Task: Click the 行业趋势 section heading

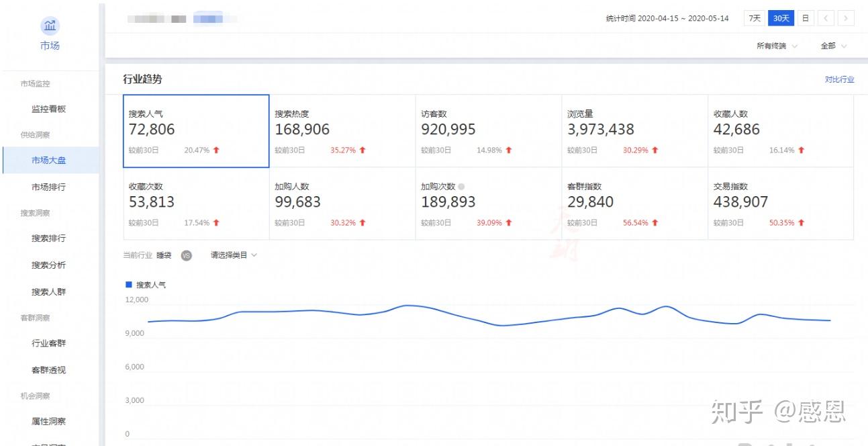Action: pos(142,79)
